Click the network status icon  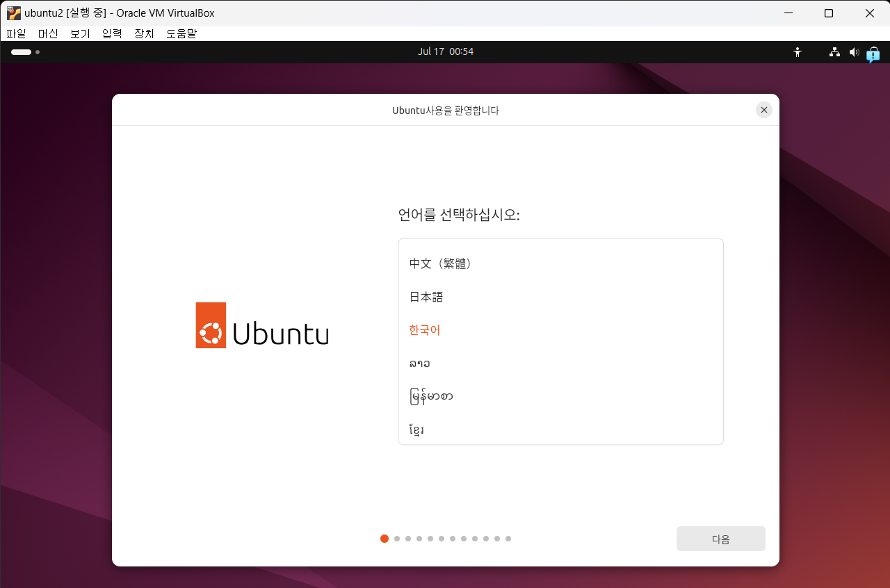(x=835, y=52)
